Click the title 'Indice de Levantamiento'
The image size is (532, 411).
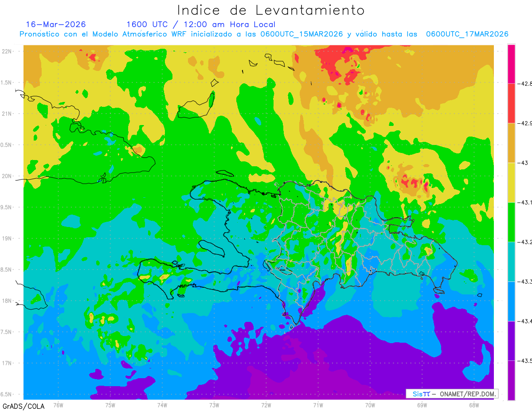click(271, 10)
